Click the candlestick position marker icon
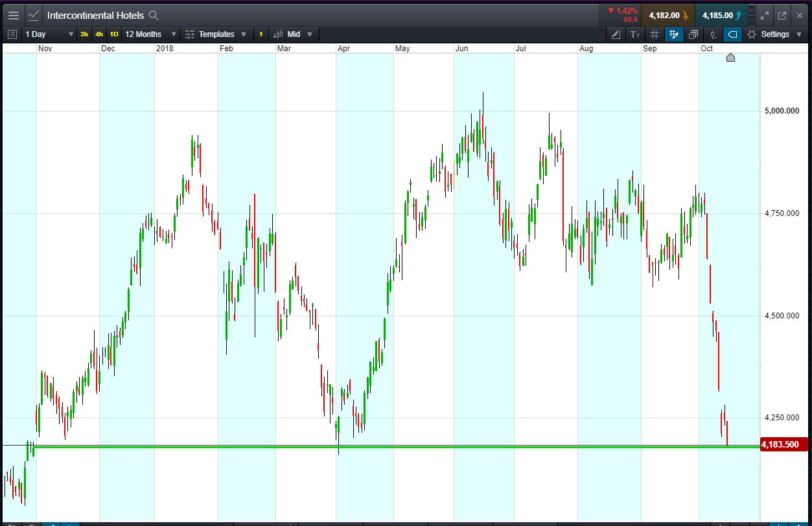Image resolution: width=812 pixels, height=526 pixels. pyautogui.click(x=713, y=34)
